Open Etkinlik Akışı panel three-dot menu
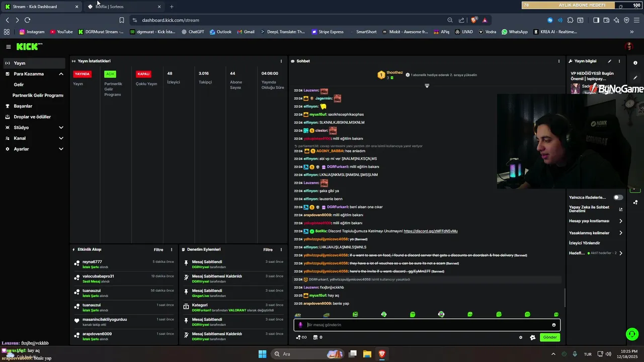Viewport: 644px width, 362px height. click(172, 250)
